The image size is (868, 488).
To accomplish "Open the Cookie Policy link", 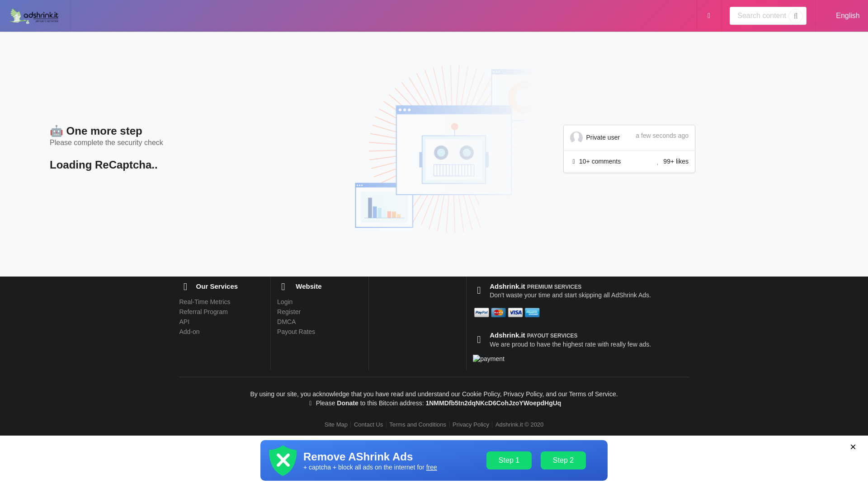I will click(481, 394).
